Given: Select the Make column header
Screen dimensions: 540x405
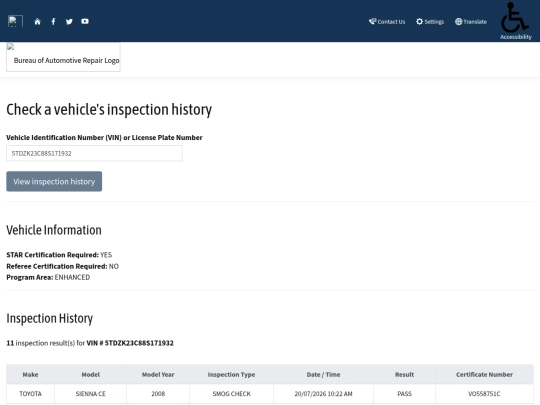Looking at the screenshot, I should [30, 374].
